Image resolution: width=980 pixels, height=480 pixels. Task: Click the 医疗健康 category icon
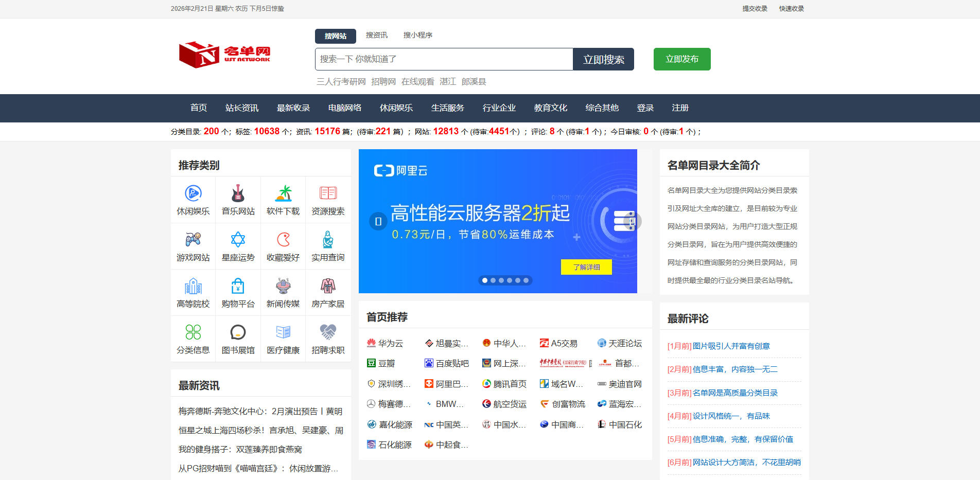(x=283, y=333)
